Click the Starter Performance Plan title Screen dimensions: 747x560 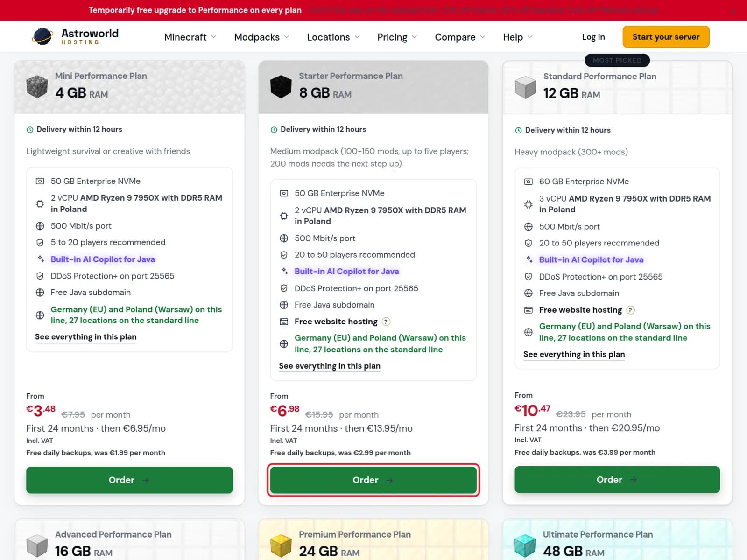tap(351, 76)
